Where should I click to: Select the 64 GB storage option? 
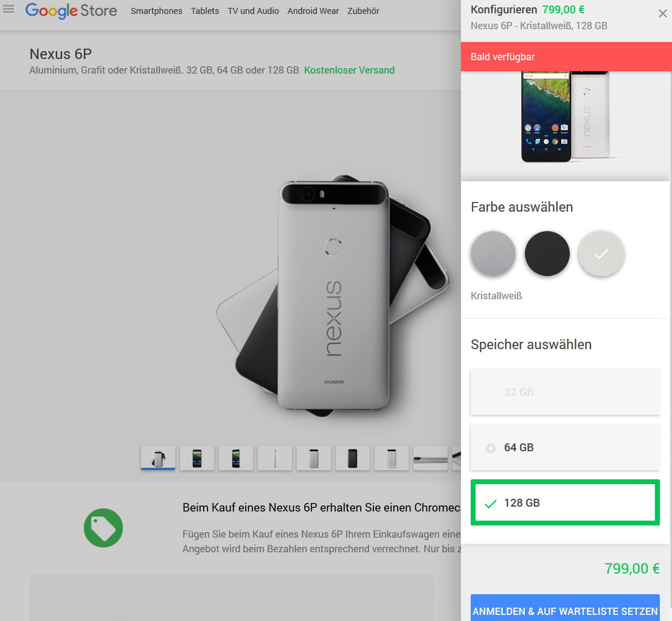(x=565, y=448)
